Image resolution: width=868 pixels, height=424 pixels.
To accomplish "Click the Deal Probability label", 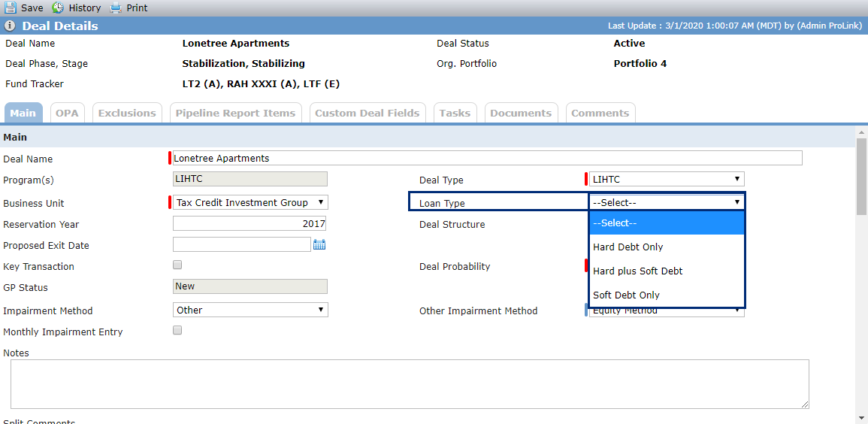I will [455, 266].
